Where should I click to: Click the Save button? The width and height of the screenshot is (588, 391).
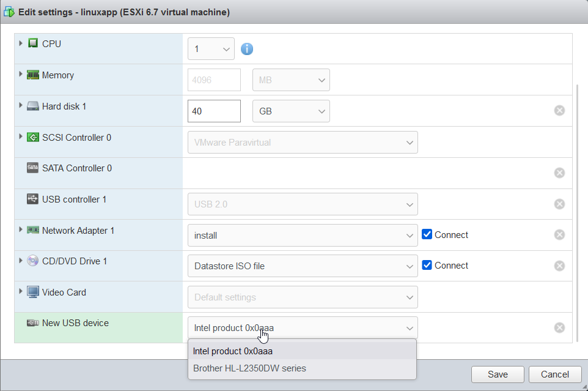point(498,374)
